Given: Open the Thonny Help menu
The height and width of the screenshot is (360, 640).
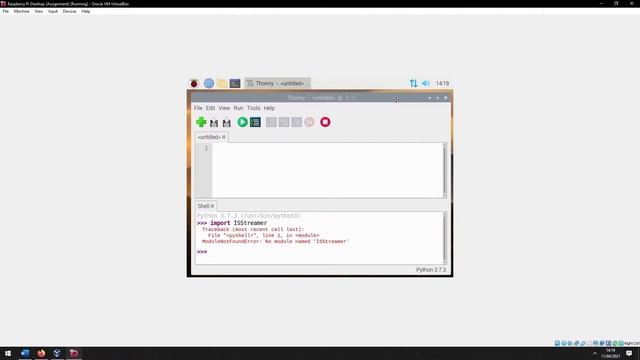Looking at the screenshot, I should 269,108.
